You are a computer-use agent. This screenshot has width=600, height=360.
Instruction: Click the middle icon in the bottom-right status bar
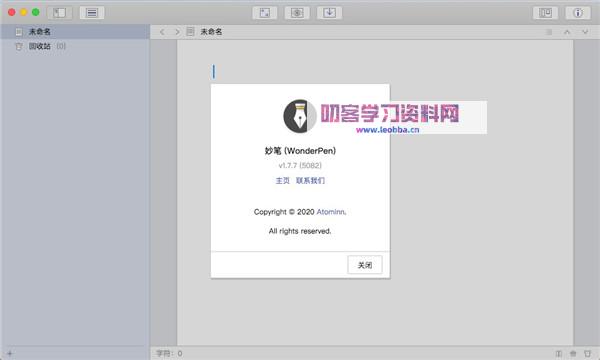[x=573, y=353]
